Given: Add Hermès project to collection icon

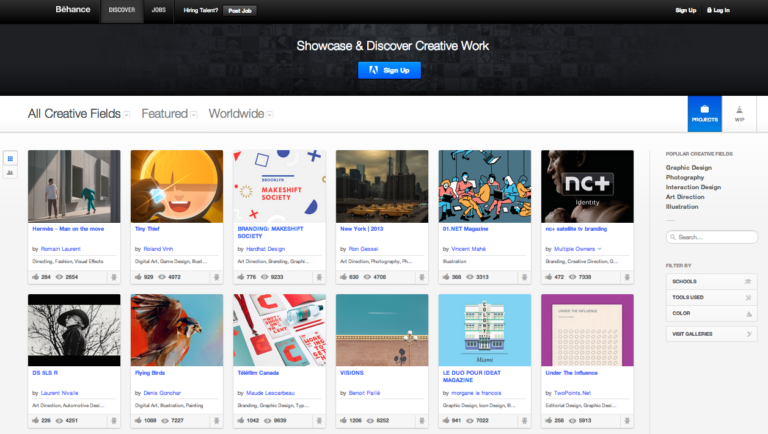Looking at the screenshot, I should pos(114,277).
